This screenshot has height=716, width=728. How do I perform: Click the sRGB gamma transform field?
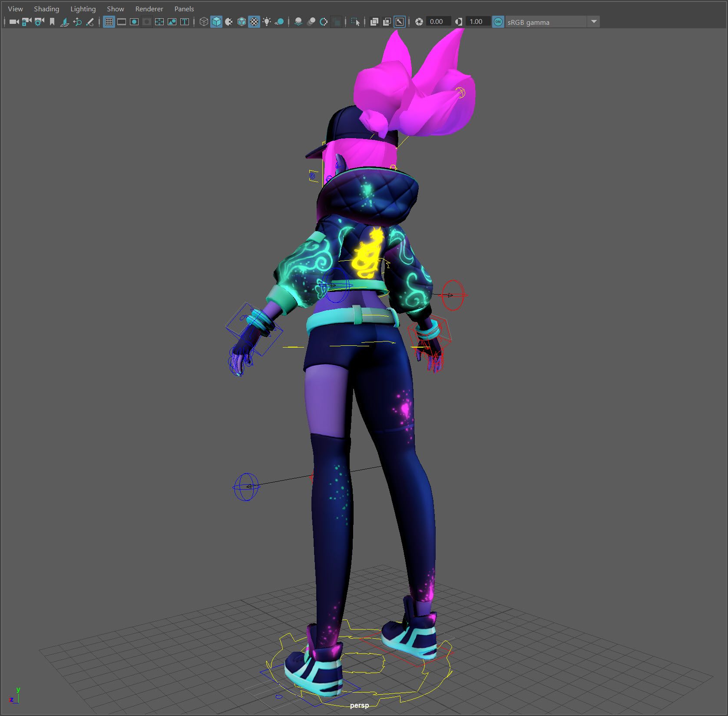click(x=546, y=22)
